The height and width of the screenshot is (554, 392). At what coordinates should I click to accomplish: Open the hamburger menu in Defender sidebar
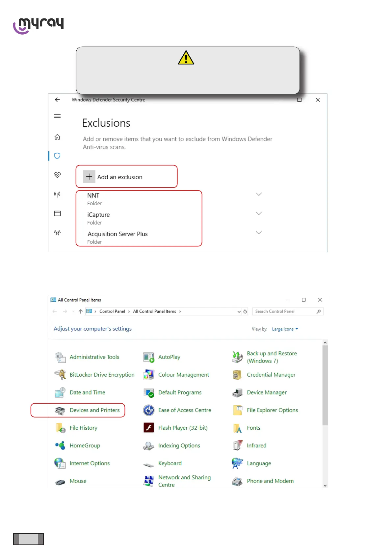(57, 116)
